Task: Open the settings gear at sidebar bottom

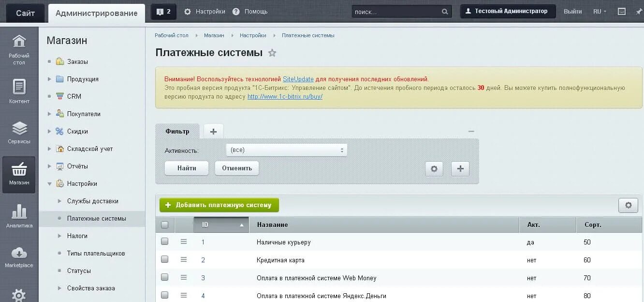Action: [19, 295]
